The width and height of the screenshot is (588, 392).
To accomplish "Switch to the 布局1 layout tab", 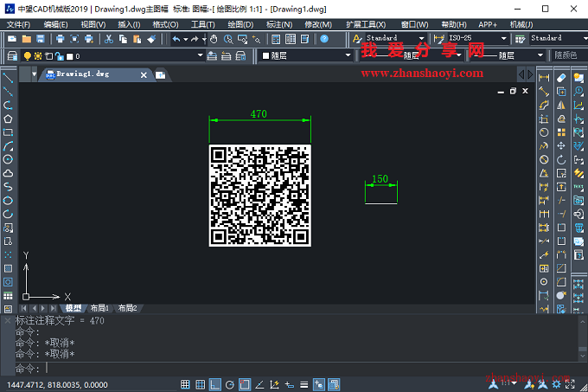I will pyautogui.click(x=99, y=308).
